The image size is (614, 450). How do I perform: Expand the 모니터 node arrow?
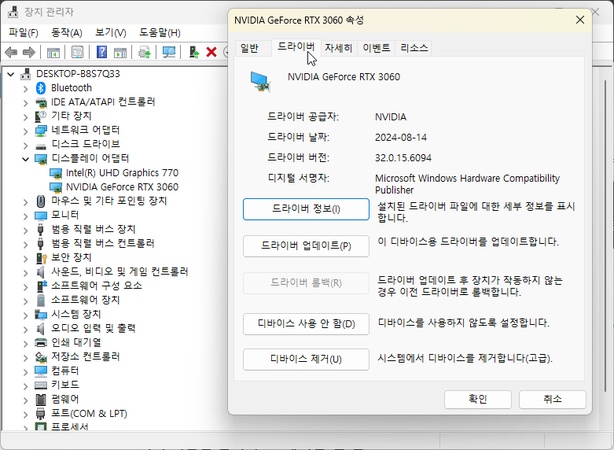tap(25, 216)
